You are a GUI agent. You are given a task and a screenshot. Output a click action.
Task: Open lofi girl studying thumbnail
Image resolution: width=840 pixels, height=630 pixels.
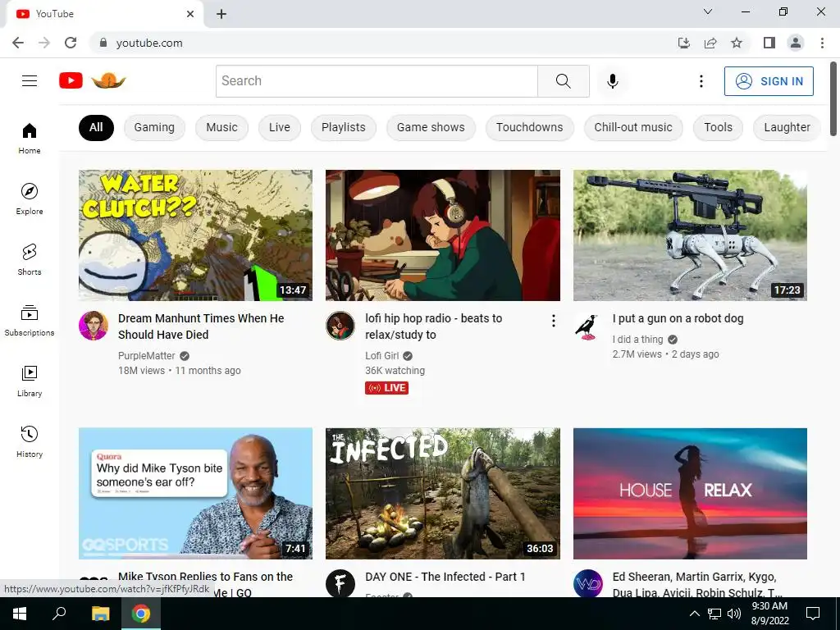point(443,235)
